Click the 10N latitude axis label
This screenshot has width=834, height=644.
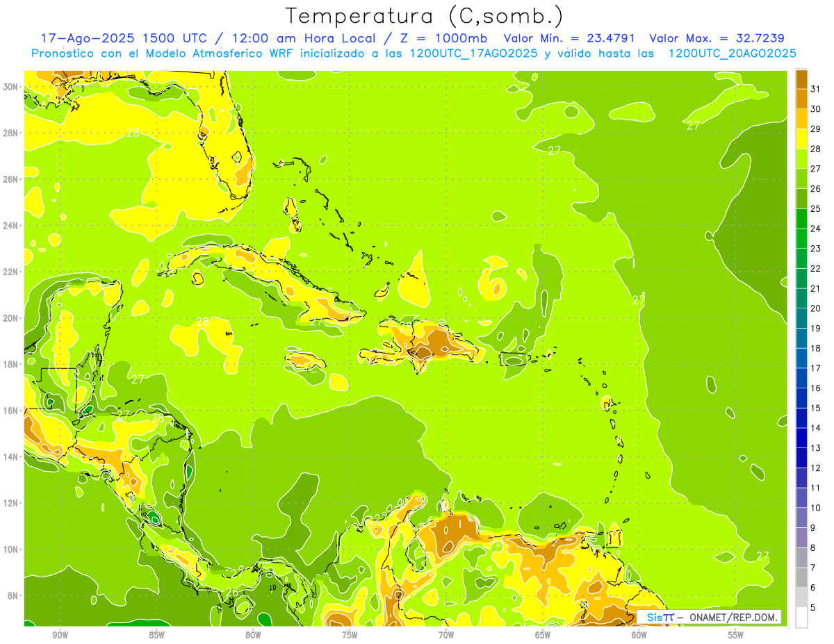point(11,550)
